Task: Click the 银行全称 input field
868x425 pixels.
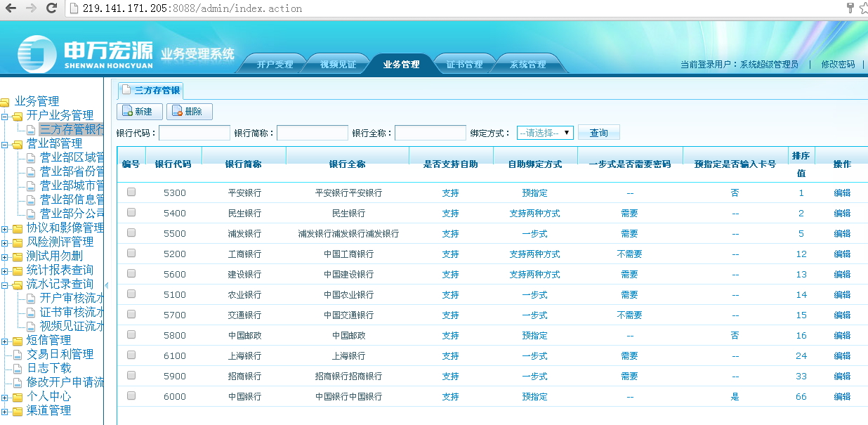Action: [x=430, y=133]
